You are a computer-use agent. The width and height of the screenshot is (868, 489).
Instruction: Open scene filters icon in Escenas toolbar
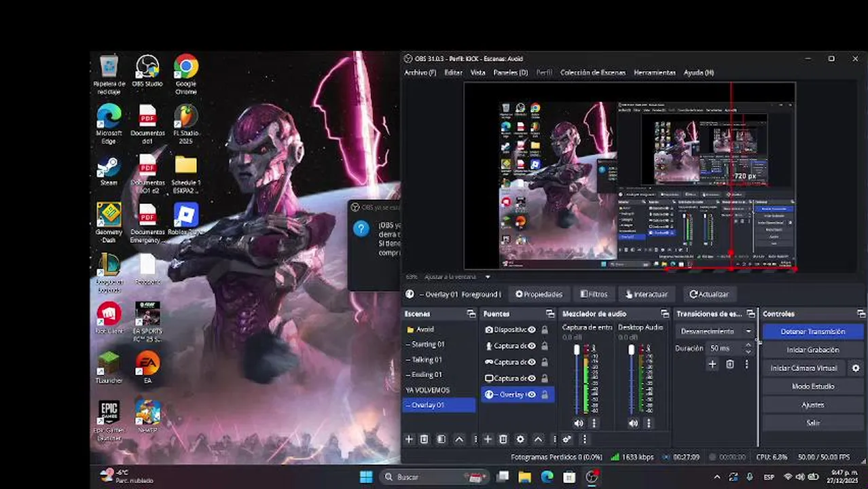441,439
